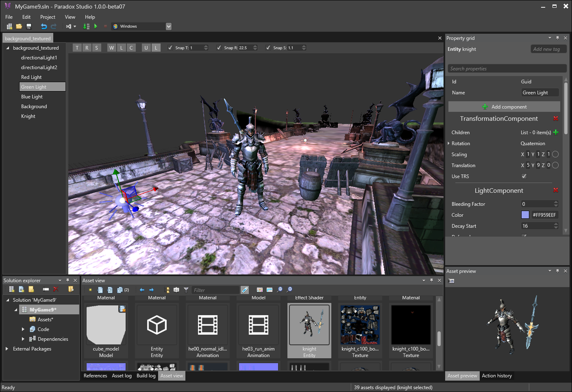Click the Asset view Filter text field
The width and height of the screenshot is (572, 392).
pyautogui.click(x=215, y=290)
